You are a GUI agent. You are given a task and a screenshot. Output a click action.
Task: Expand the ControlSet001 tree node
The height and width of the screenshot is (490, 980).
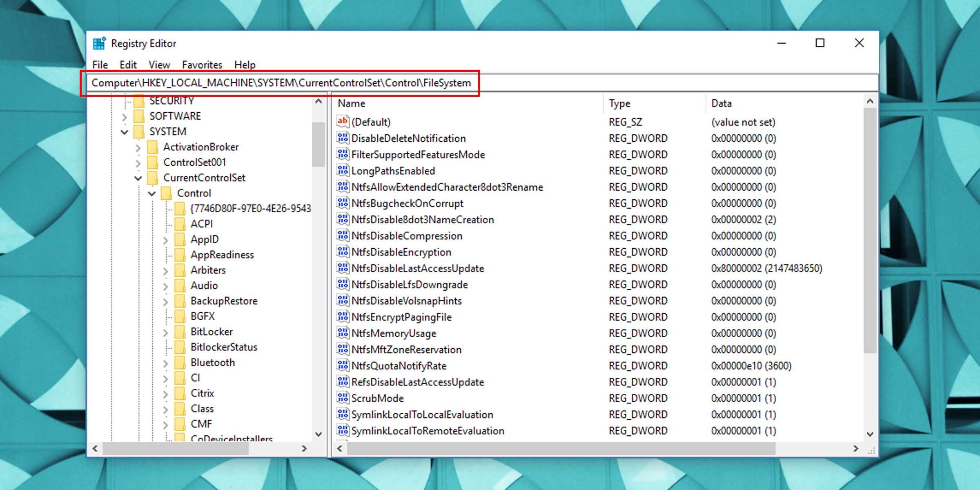tap(138, 162)
